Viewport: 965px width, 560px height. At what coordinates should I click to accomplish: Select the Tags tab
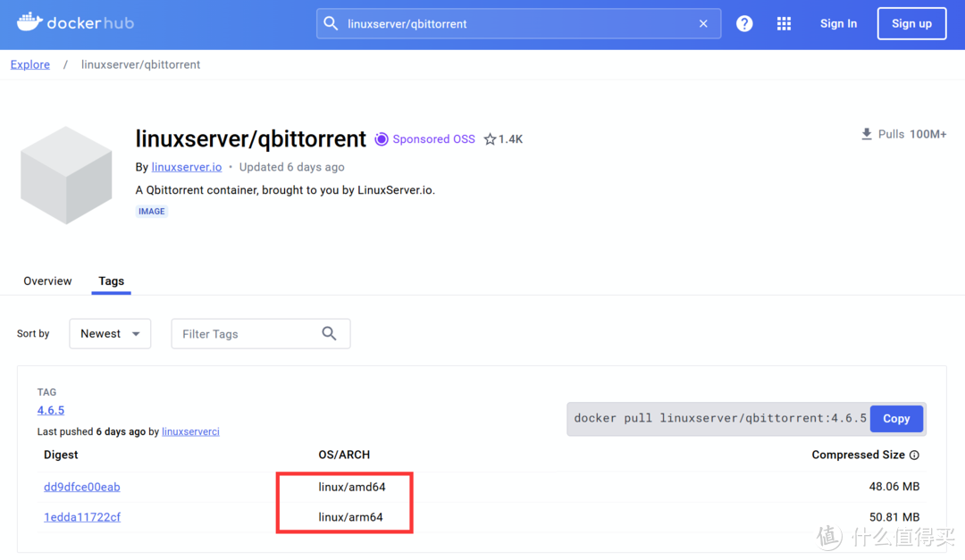click(x=112, y=281)
